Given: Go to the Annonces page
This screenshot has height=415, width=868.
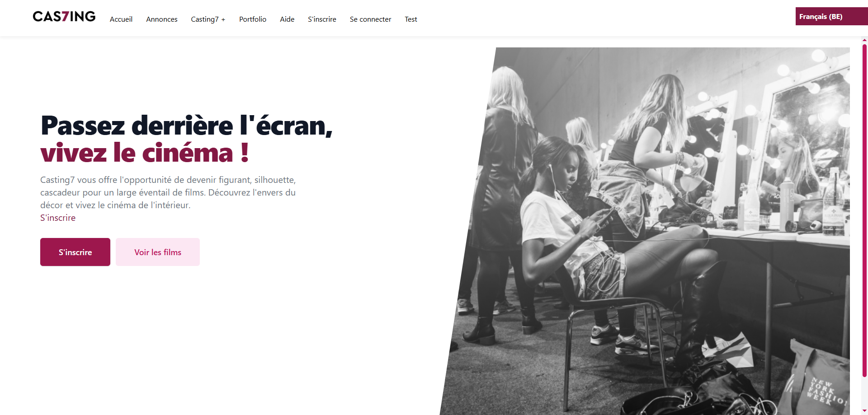Looking at the screenshot, I should coord(162,19).
